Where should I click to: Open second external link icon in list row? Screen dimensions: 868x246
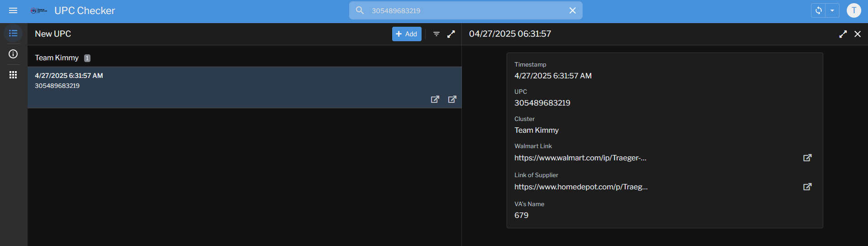pos(452,99)
